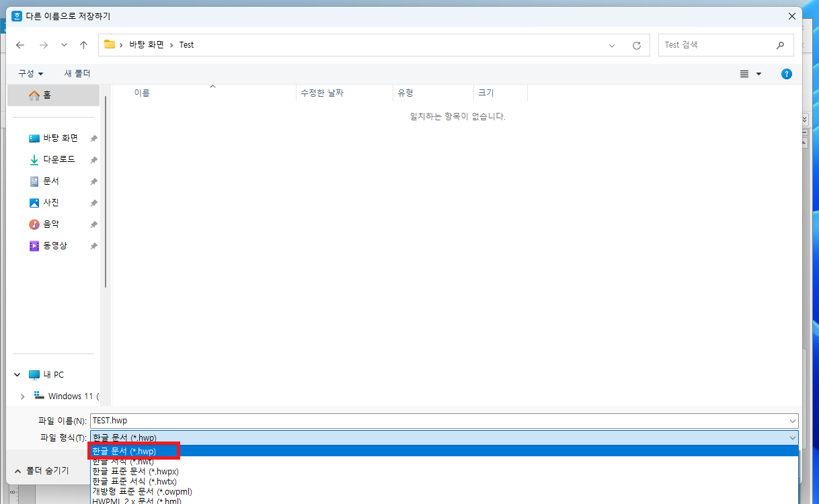Open help via the question mark icon
This screenshot has width=819, height=504.
click(x=786, y=74)
